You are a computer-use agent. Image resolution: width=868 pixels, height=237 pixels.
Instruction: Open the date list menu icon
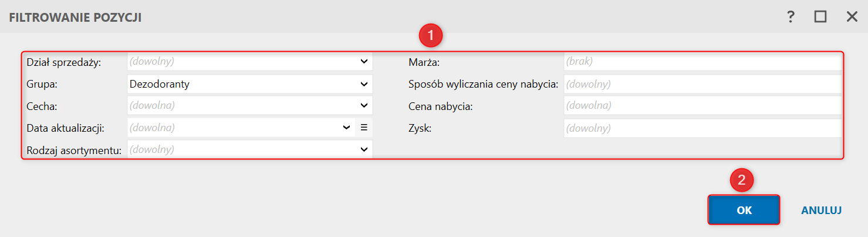click(x=364, y=127)
